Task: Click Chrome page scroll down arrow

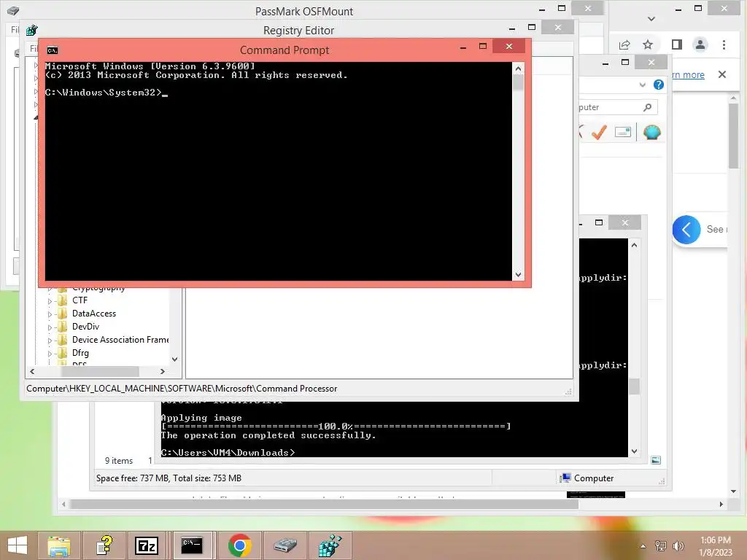Action: [x=733, y=491]
